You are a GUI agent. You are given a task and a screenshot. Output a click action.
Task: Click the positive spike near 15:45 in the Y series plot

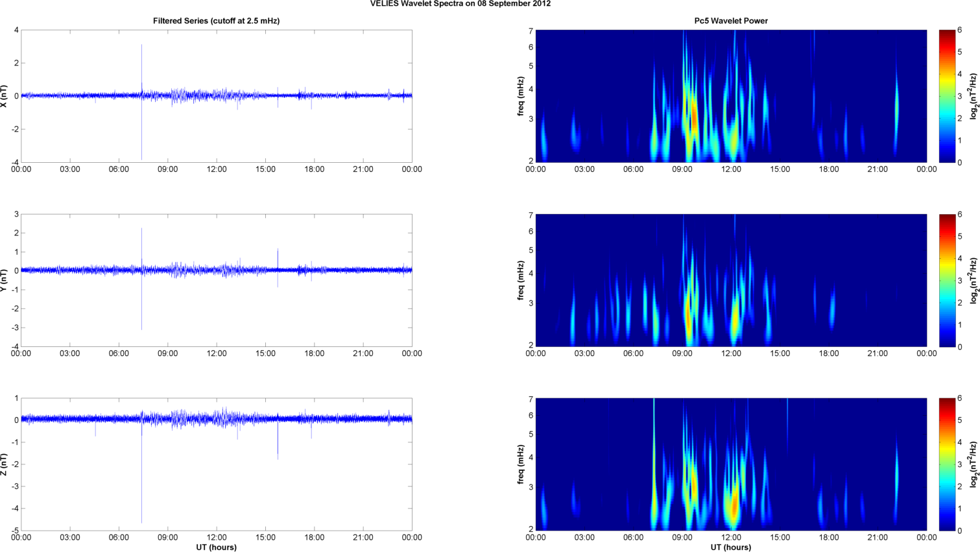point(278,258)
